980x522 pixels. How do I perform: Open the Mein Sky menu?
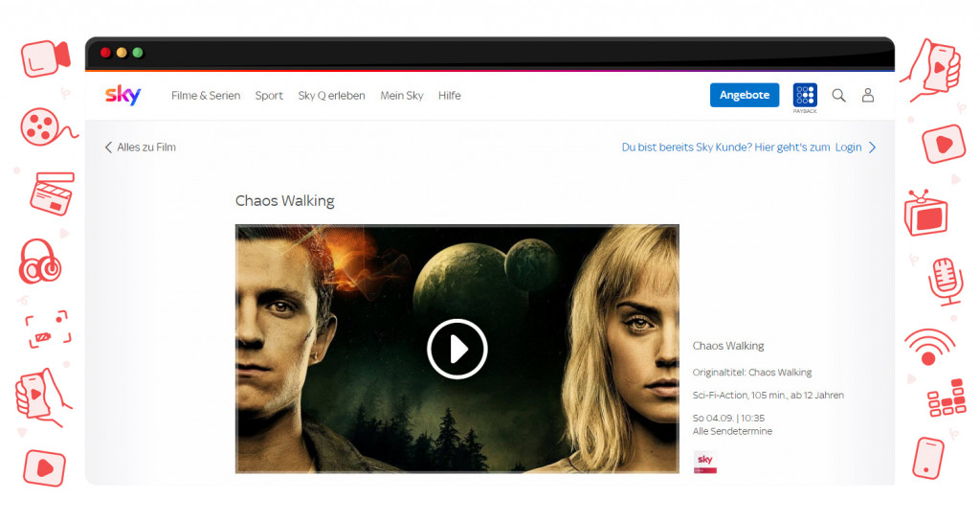click(402, 96)
